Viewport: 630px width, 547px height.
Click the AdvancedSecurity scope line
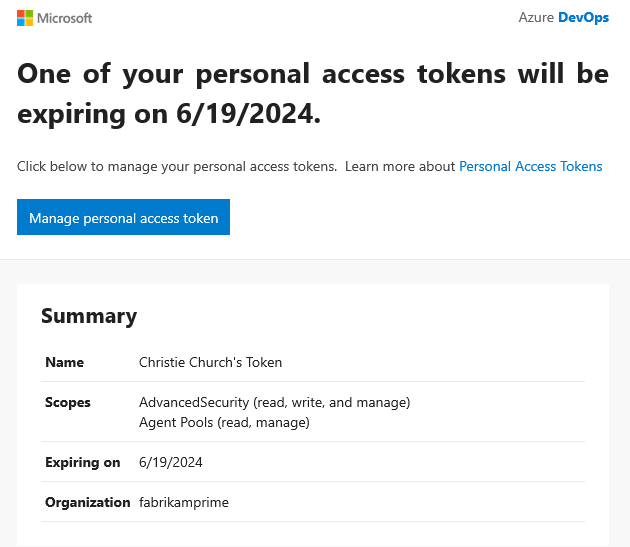pyautogui.click(x=274, y=402)
